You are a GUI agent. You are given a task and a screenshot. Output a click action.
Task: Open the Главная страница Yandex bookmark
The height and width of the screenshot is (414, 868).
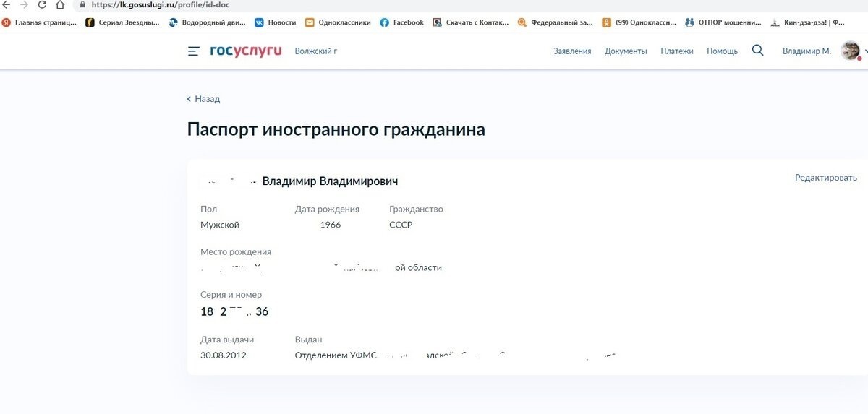click(40, 22)
